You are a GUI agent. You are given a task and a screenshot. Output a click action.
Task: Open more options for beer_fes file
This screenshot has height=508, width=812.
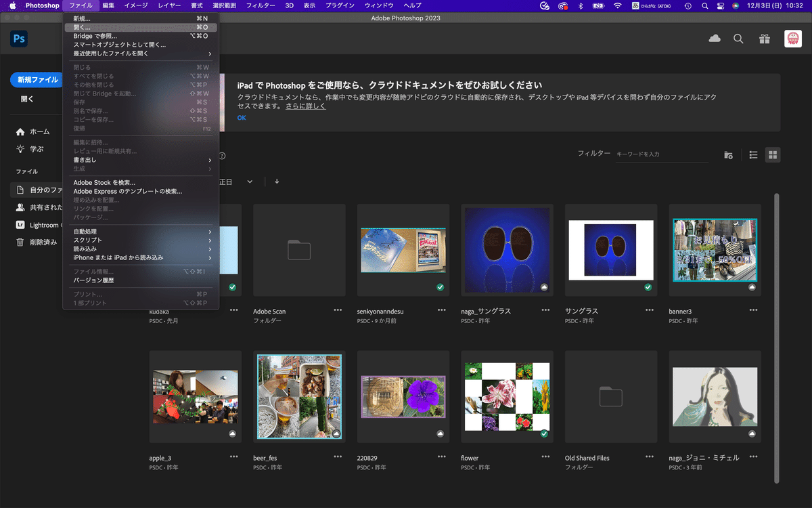click(338, 457)
